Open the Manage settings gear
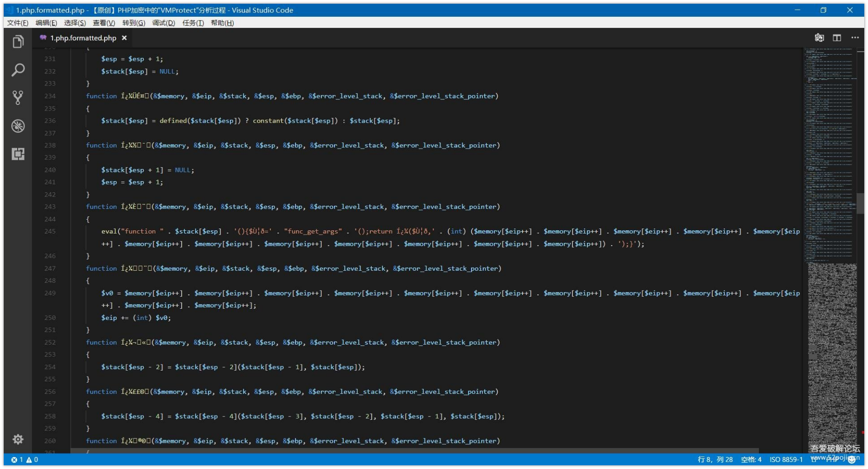This screenshot has height=469, width=868. [x=18, y=439]
